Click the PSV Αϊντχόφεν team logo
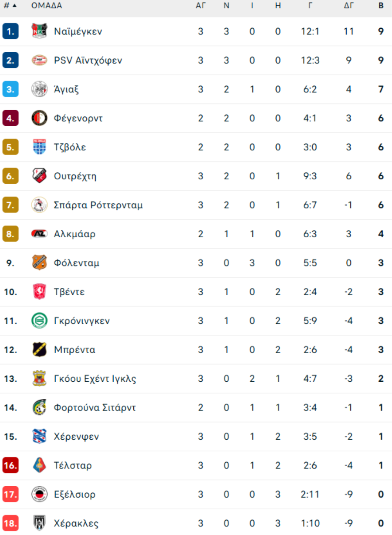Viewport: 392px width, 535px height. pos(39,60)
